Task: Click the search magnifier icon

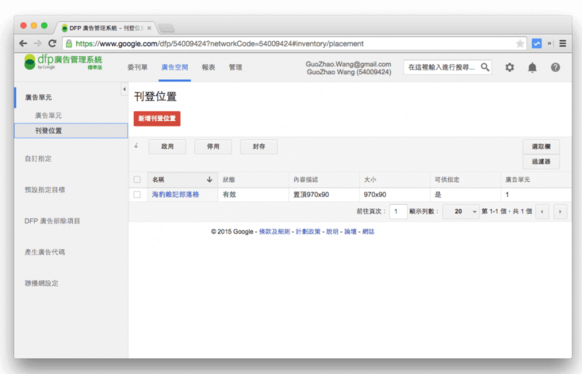Action: pyautogui.click(x=485, y=67)
